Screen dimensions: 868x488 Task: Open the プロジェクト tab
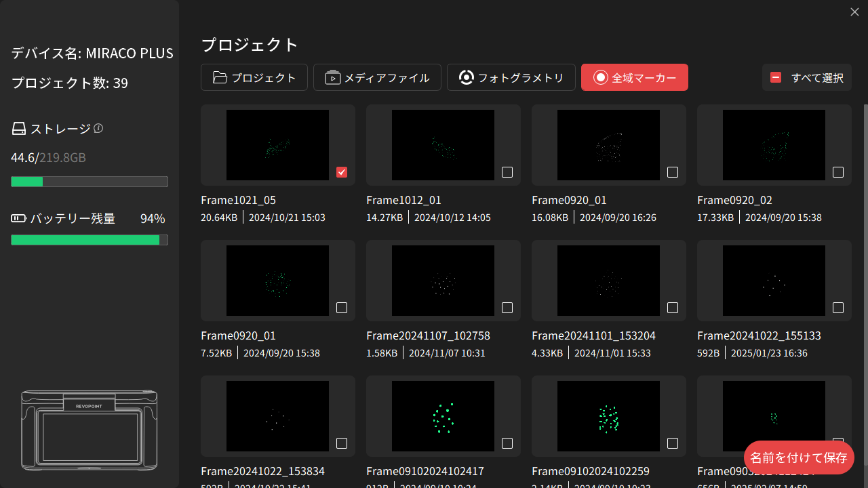[254, 77]
